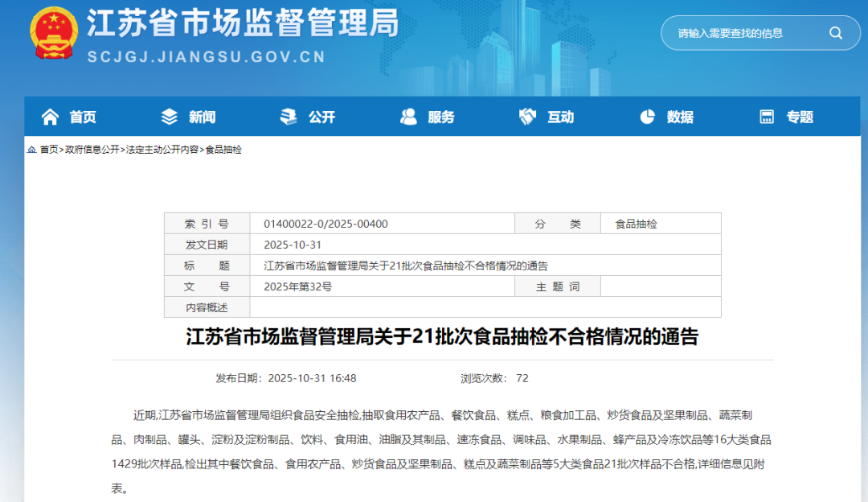Open 政府信息公开 breadcrumb link
The height and width of the screenshot is (502, 868).
92,150
